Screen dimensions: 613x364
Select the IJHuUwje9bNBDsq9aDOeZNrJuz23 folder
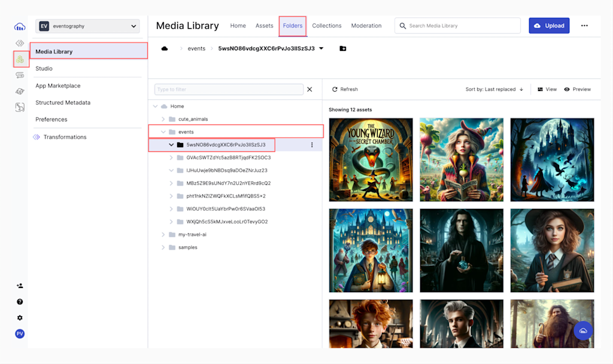tap(227, 171)
